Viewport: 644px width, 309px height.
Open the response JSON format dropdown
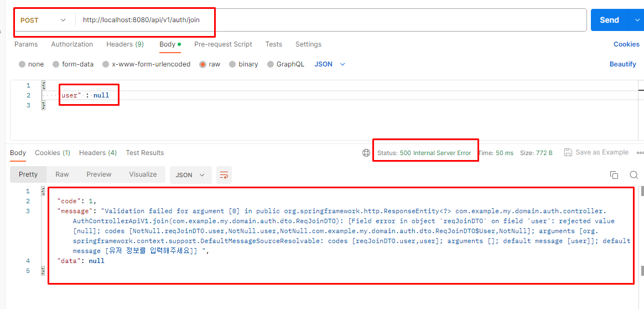[190, 174]
